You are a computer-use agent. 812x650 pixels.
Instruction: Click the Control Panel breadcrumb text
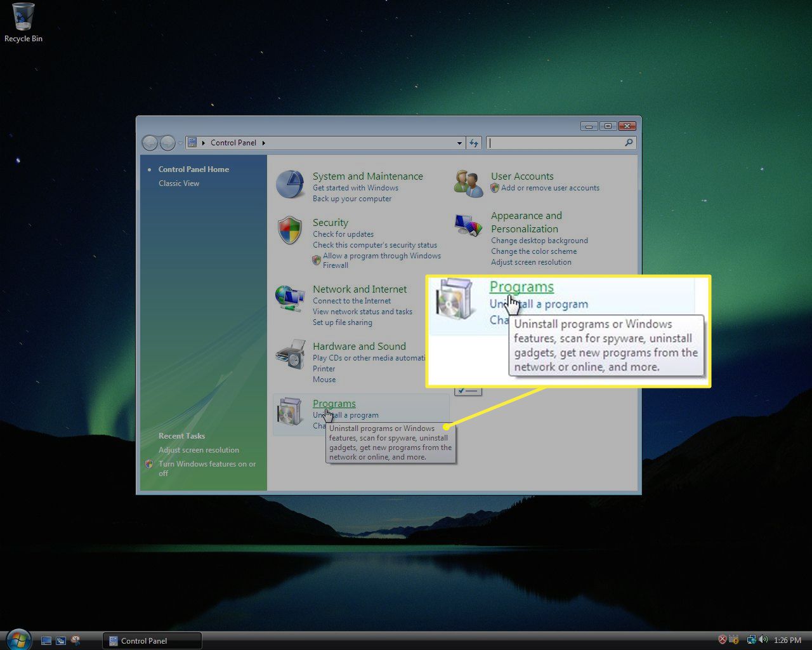click(x=233, y=143)
